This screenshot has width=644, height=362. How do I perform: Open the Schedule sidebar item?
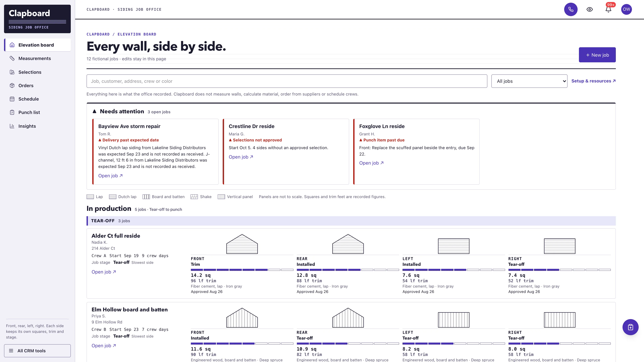click(38, 99)
